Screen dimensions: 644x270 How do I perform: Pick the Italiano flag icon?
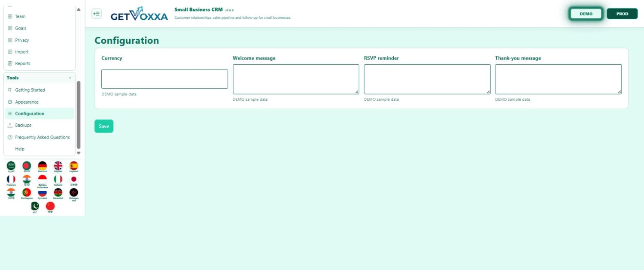(x=58, y=180)
